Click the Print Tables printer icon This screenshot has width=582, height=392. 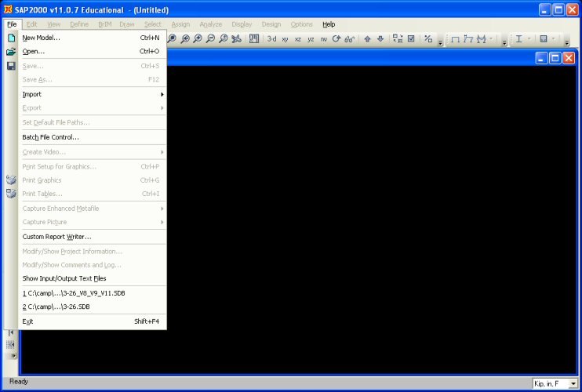pos(11,193)
